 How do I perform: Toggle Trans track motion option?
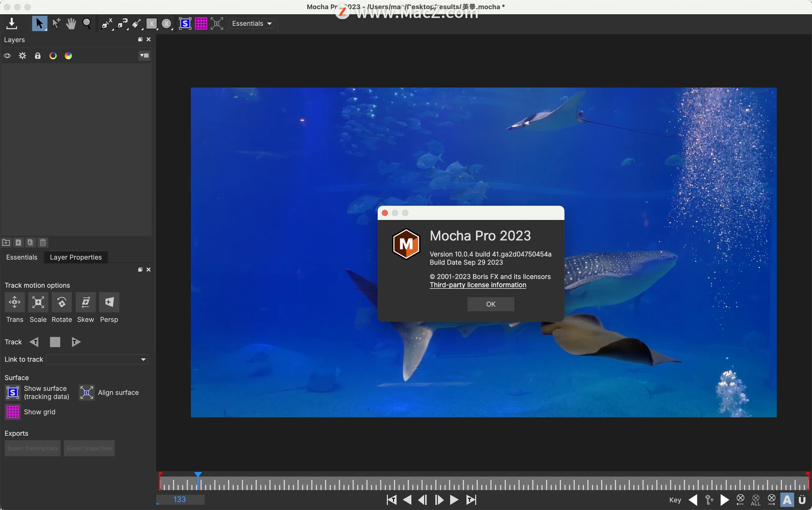14,302
